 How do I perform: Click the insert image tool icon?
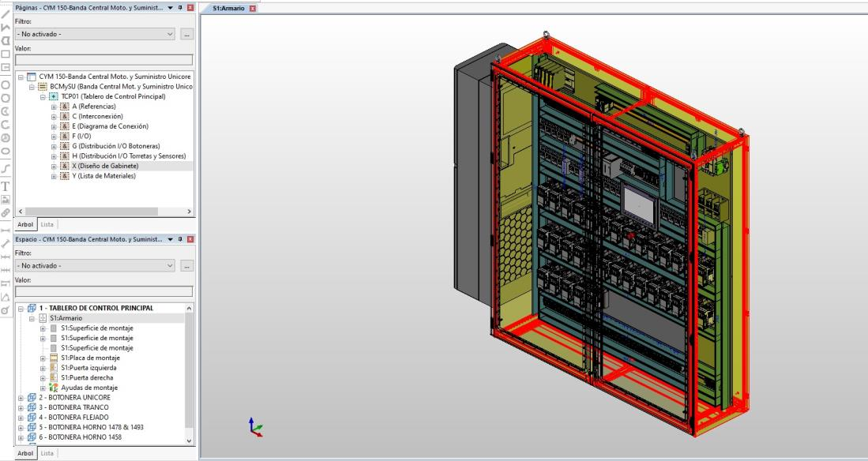[x=6, y=201]
